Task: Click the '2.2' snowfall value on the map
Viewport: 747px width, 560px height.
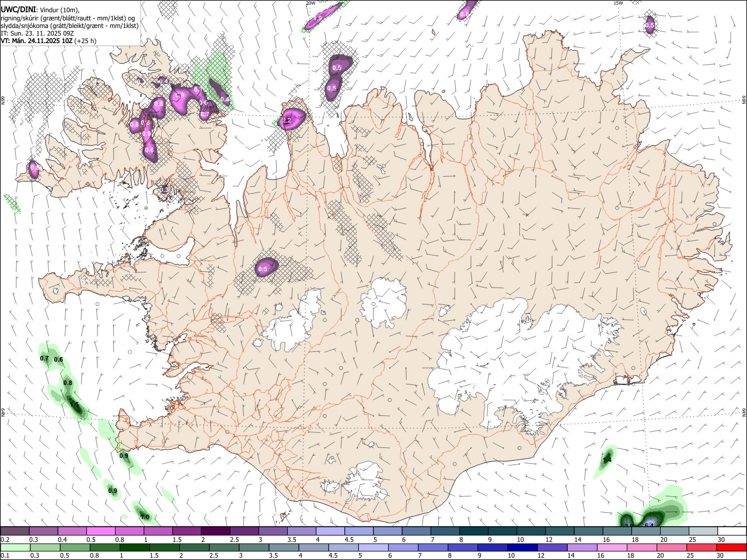Action: (287, 121)
